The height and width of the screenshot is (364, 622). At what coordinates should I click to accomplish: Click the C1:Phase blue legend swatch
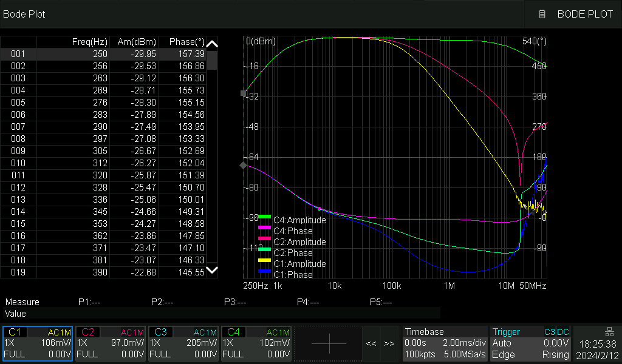click(x=264, y=271)
